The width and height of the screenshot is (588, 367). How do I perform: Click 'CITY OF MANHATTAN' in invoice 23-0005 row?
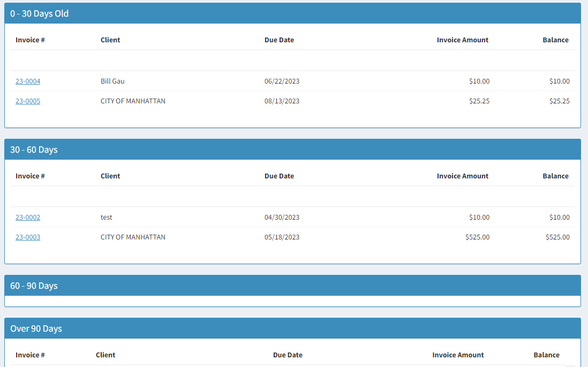pos(133,101)
